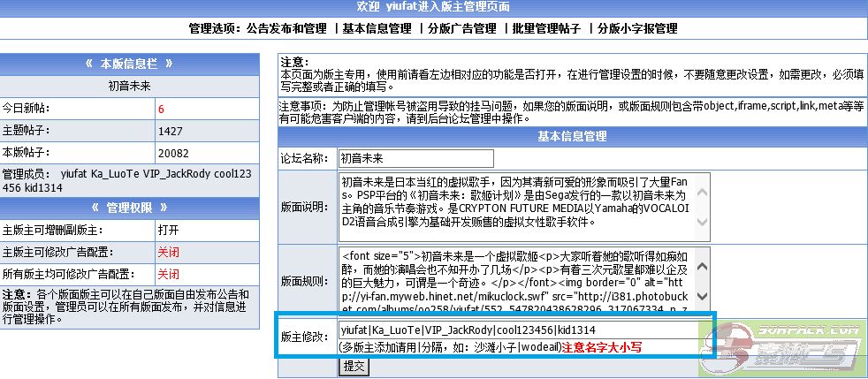
Task: Click the watermark logo at bottom right
Action: [x=783, y=341]
